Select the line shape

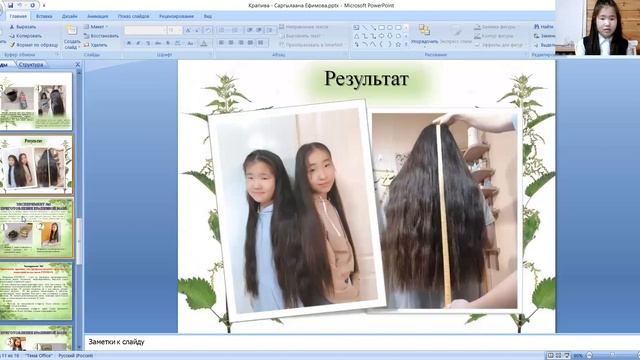[365, 28]
